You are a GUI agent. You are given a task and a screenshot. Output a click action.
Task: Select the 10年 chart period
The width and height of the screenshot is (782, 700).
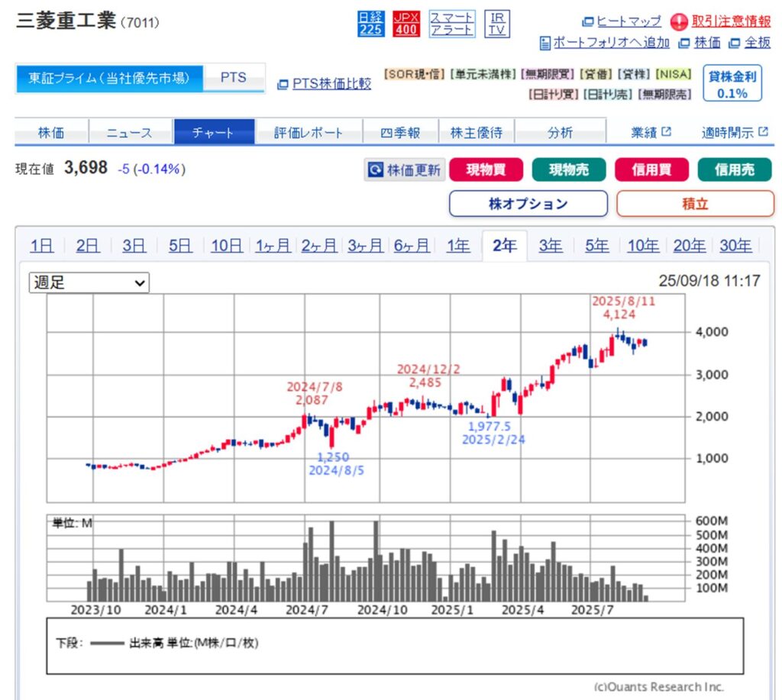[643, 246]
